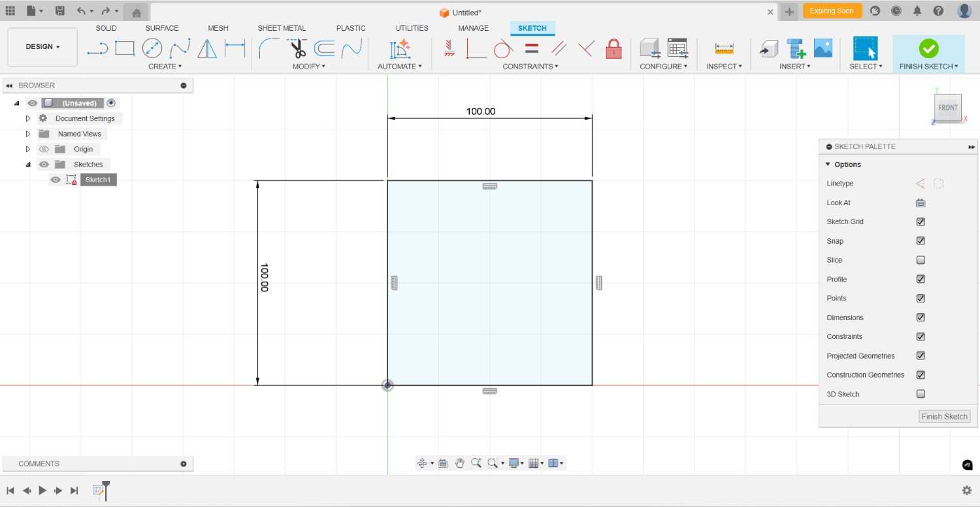Jump to the end of the timeline
The height and width of the screenshot is (507, 980).
click(74, 490)
